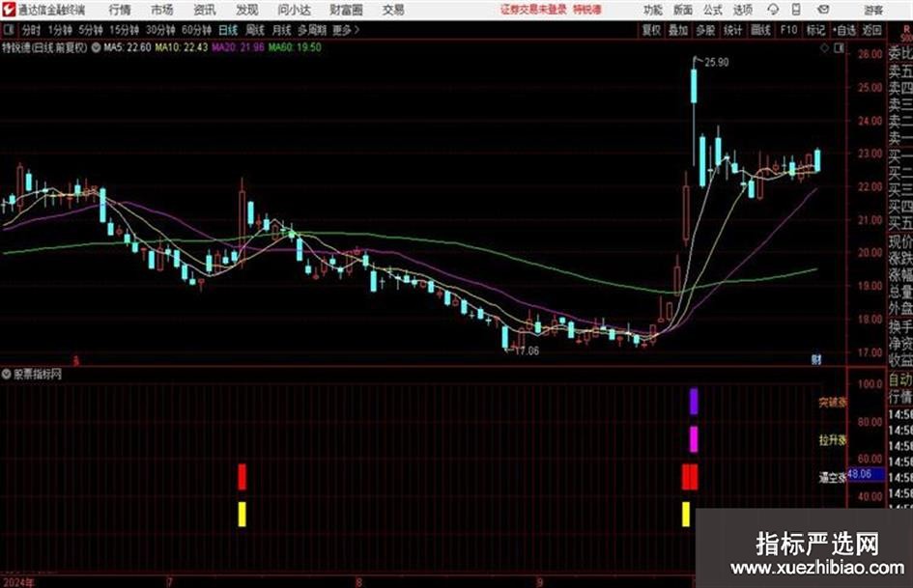
Task: Click the 17.06 low price label
Action: [527, 351]
